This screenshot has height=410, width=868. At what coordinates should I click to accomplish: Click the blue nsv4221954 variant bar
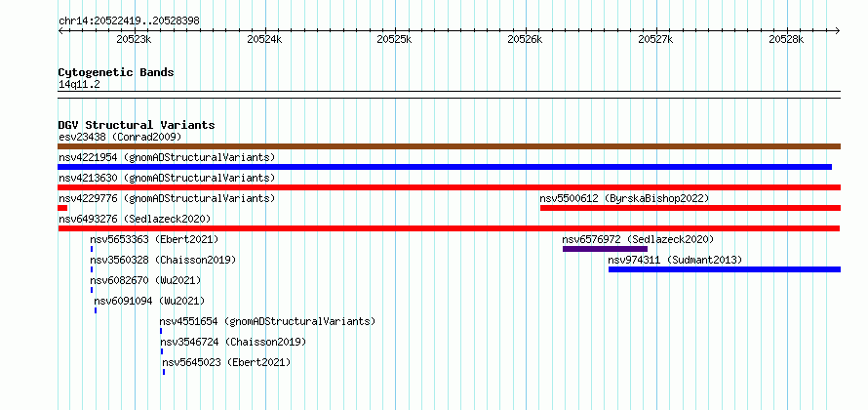445,167
